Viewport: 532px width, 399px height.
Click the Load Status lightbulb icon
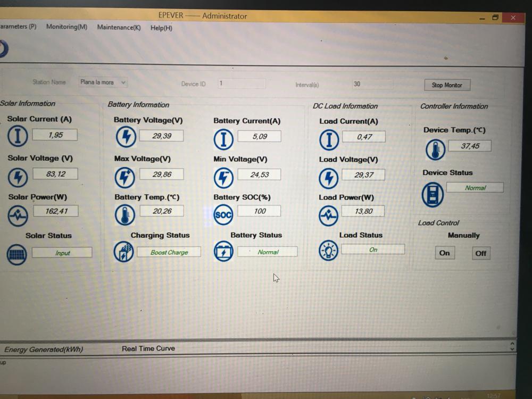click(x=328, y=251)
